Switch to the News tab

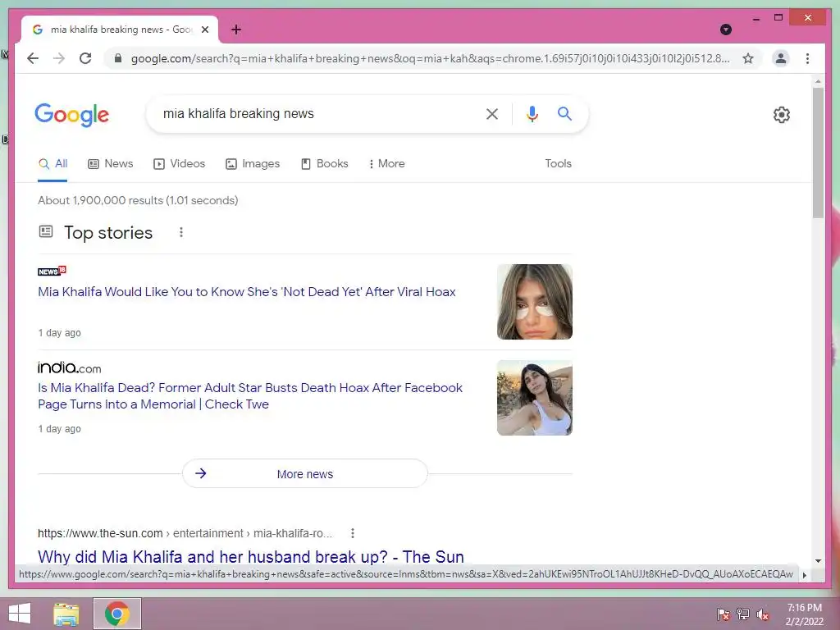pos(111,163)
